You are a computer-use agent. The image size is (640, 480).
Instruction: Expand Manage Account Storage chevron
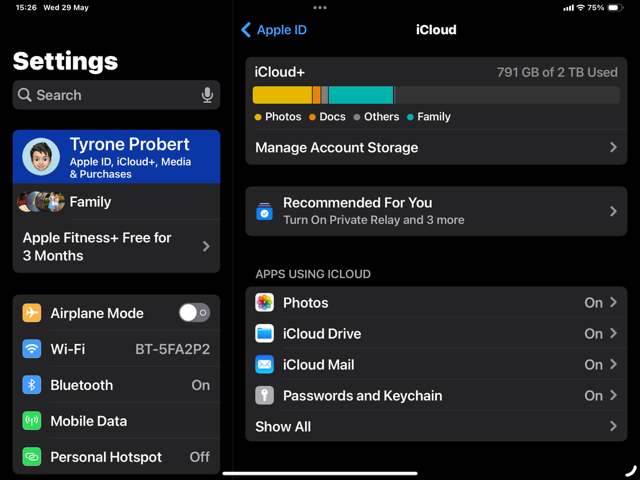(613, 147)
